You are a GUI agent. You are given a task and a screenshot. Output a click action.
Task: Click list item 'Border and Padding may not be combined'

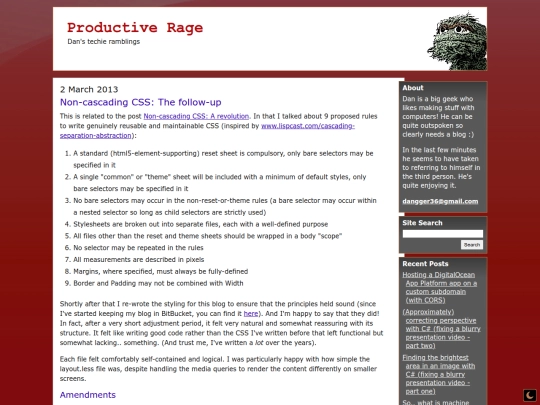(158, 283)
